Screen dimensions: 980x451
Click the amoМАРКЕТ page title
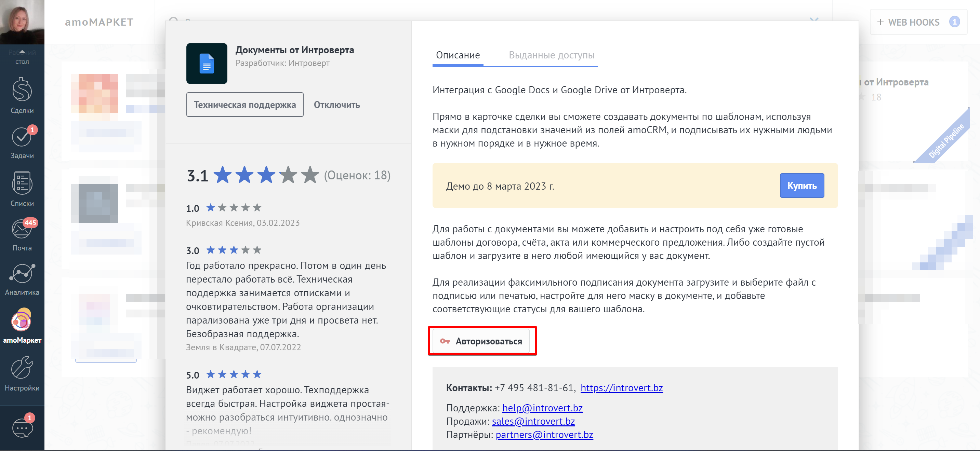coord(99,22)
